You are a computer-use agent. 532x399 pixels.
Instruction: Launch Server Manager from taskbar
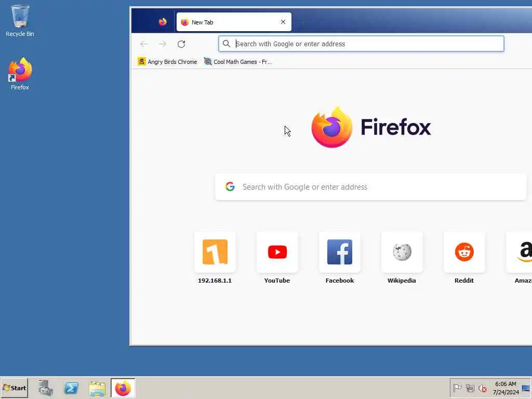(46, 388)
